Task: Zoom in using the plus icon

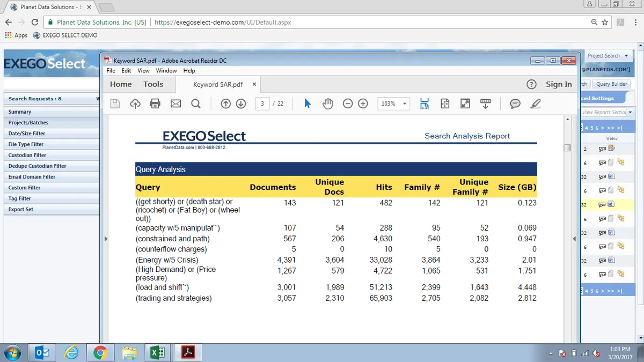Action: point(363,104)
